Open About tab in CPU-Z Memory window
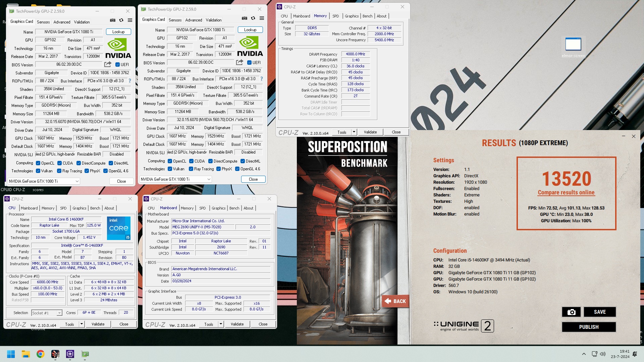 pos(381,16)
